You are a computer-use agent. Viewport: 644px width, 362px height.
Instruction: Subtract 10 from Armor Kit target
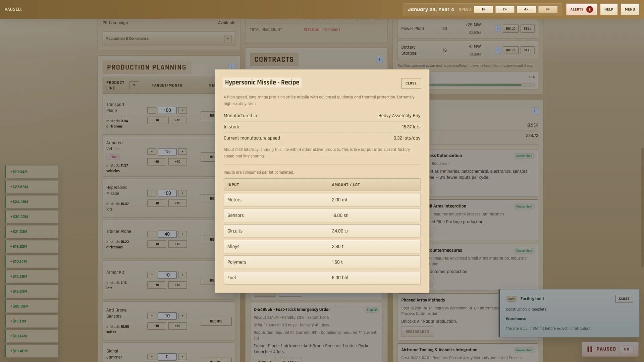pyautogui.click(x=157, y=285)
